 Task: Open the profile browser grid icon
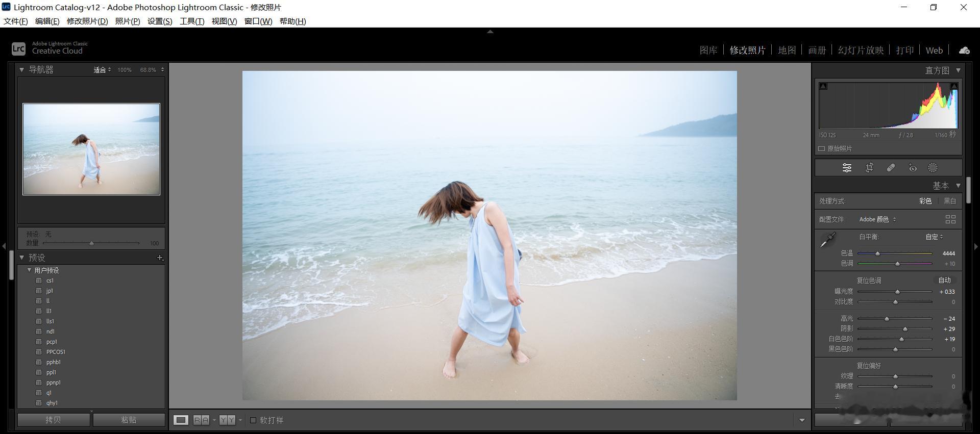pyautogui.click(x=950, y=219)
